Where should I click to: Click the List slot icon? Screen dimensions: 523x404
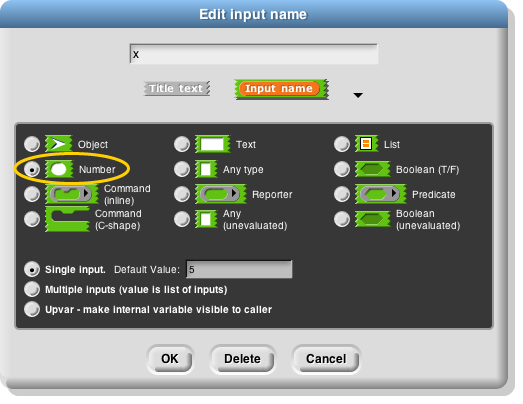366,144
